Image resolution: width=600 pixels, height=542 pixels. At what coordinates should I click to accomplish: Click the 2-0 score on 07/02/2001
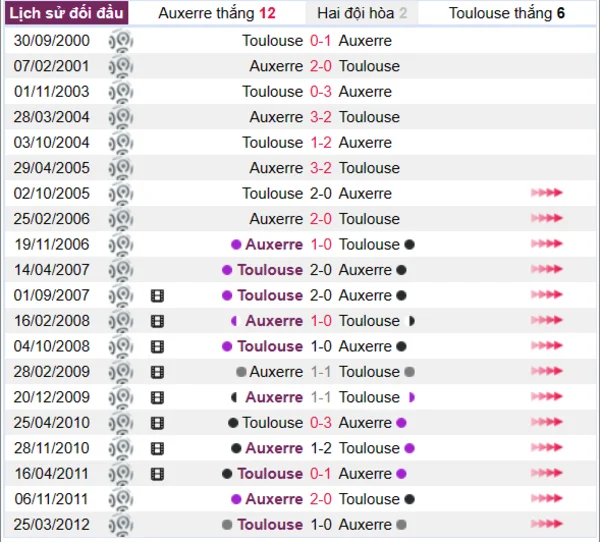pyautogui.click(x=320, y=66)
